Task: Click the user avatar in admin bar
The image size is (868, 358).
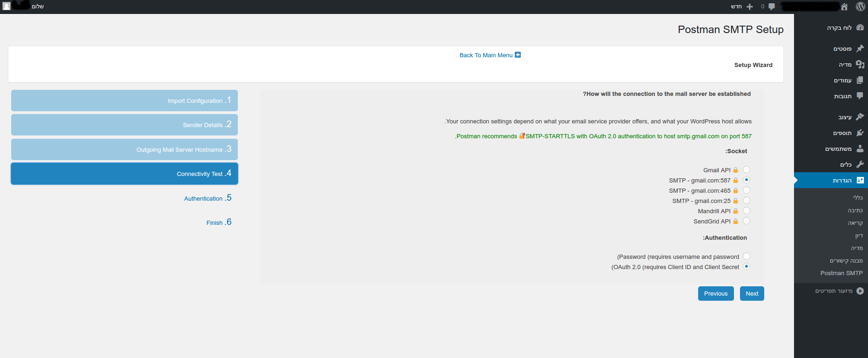Action: click(x=7, y=7)
